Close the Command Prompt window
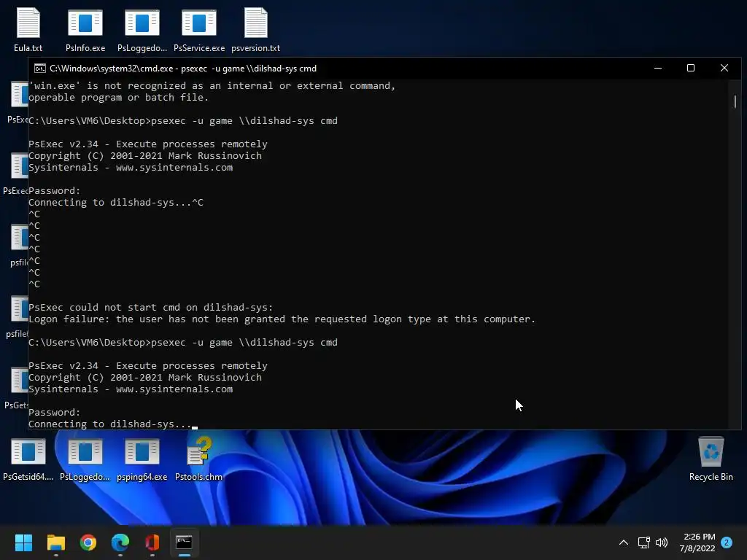Image resolution: width=747 pixels, height=560 pixels. coord(724,68)
